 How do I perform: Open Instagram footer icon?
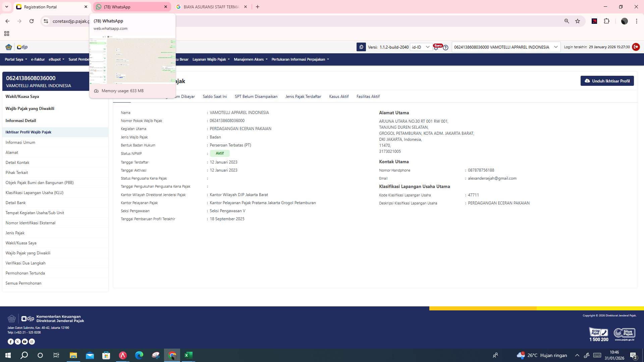click(x=32, y=342)
